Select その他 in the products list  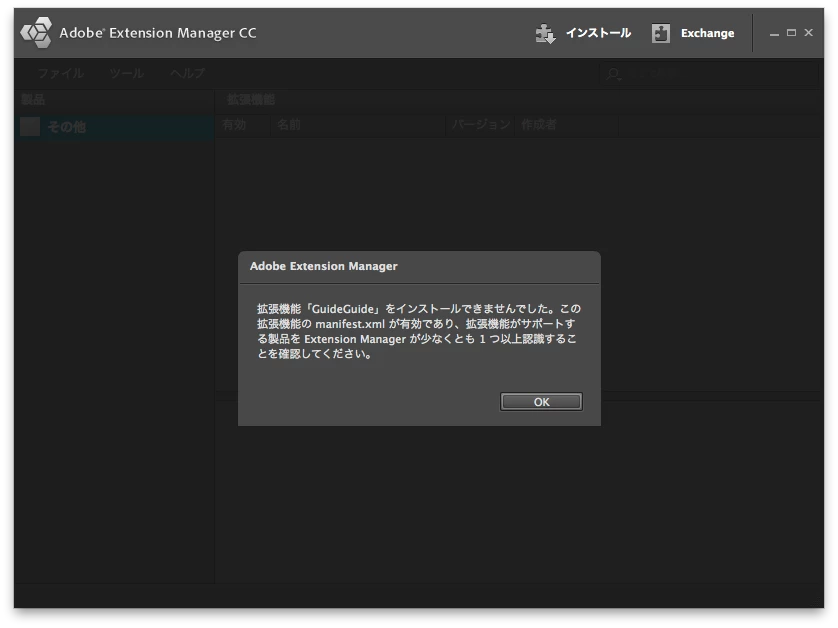pyautogui.click(x=114, y=127)
